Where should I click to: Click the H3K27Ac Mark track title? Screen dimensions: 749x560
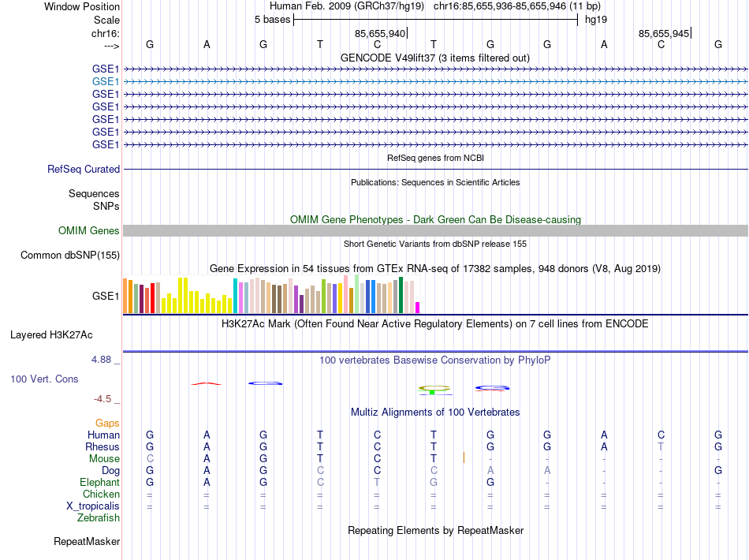(435, 324)
